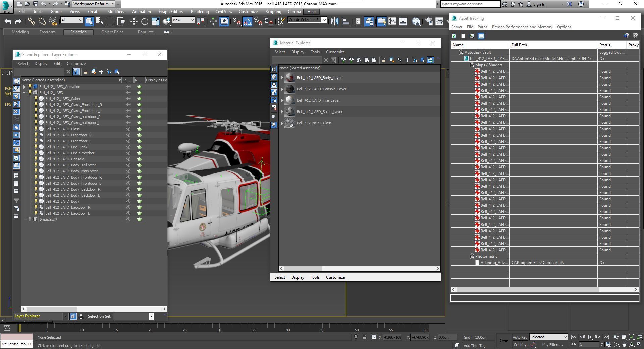Open the reference coordinate View dropdown
This screenshot has width=644, height=349.
[x=183, y=20]
